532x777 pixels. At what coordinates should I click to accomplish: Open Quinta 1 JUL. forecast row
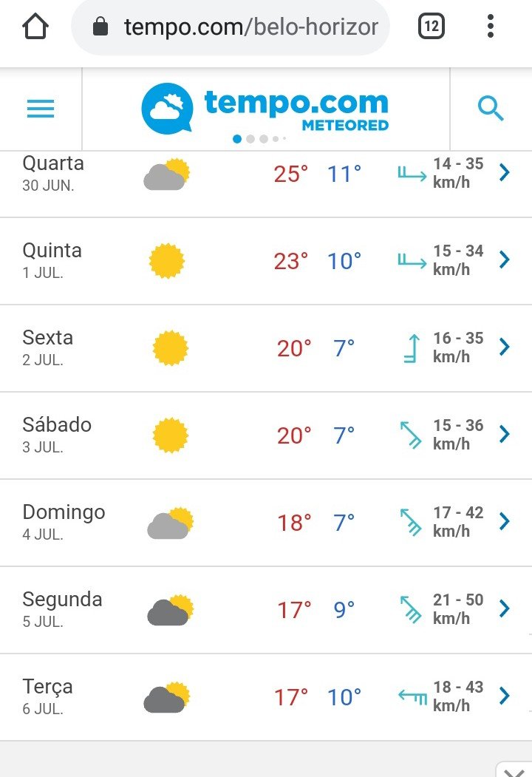tap(266, 261)
